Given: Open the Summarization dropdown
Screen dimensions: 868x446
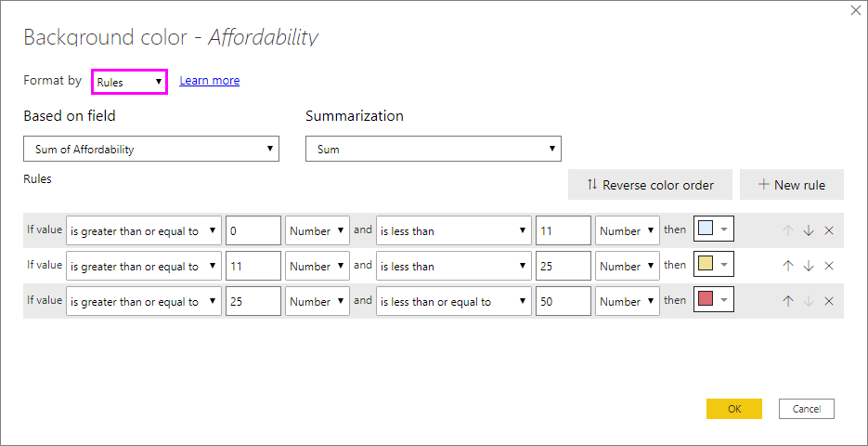Looking at the screenshot, I should pos(433,149).
